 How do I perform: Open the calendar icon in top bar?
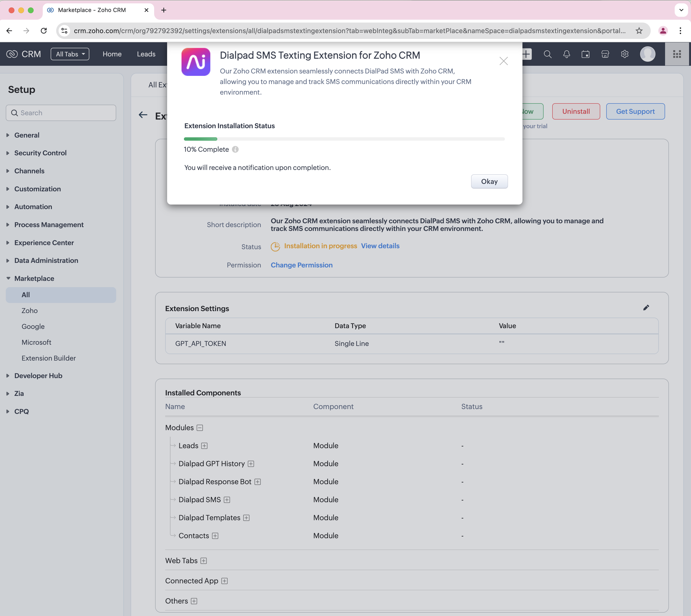coord(585,54)
